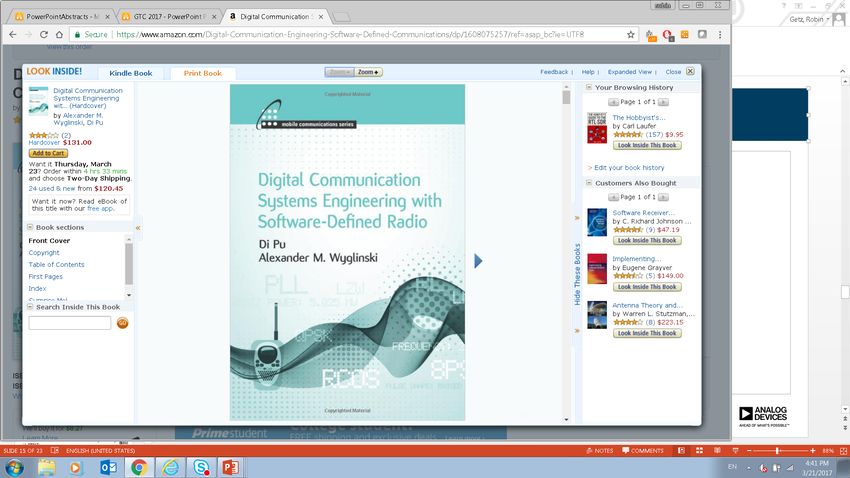Image resolution: width=850 pixels, height=478 pixels.
Task: Click the Amazon URL address bar
Action: [x=350, y=34]
